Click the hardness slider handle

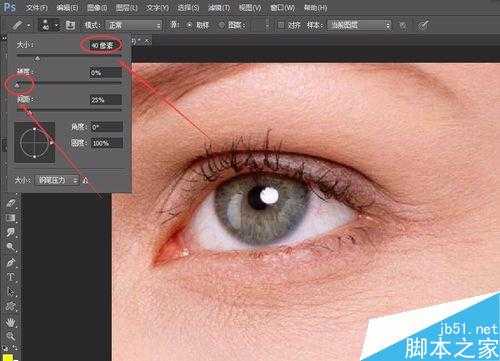18,85
